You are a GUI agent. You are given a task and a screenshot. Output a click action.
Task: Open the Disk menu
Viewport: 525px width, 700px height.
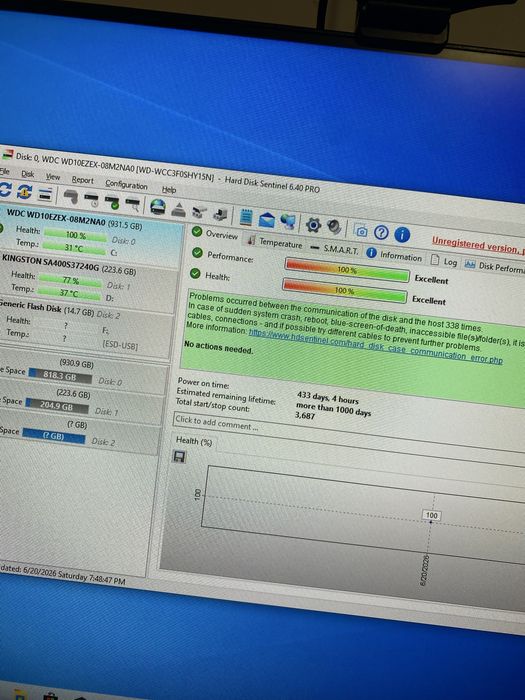(27, 174)
